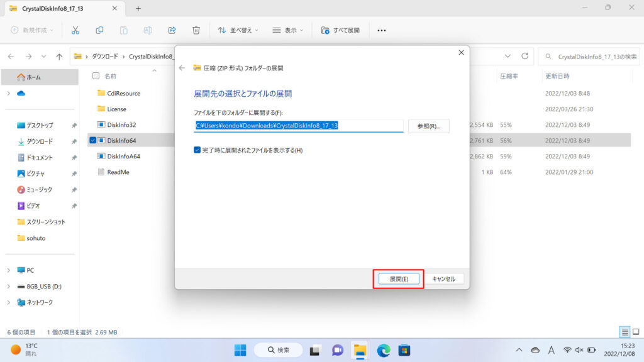Toggle select-all checkbox beside 名前 header

coord(96,76)
